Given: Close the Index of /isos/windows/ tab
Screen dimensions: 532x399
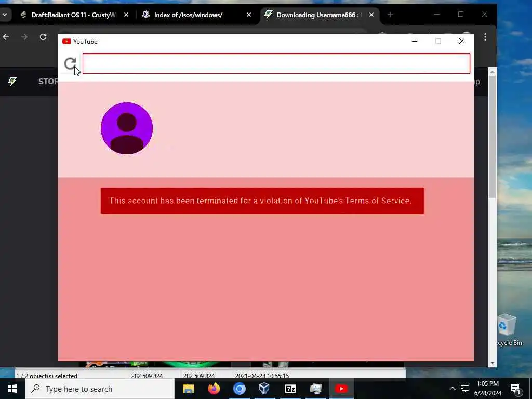Looking at the screenshot, I should pos(249,15).
